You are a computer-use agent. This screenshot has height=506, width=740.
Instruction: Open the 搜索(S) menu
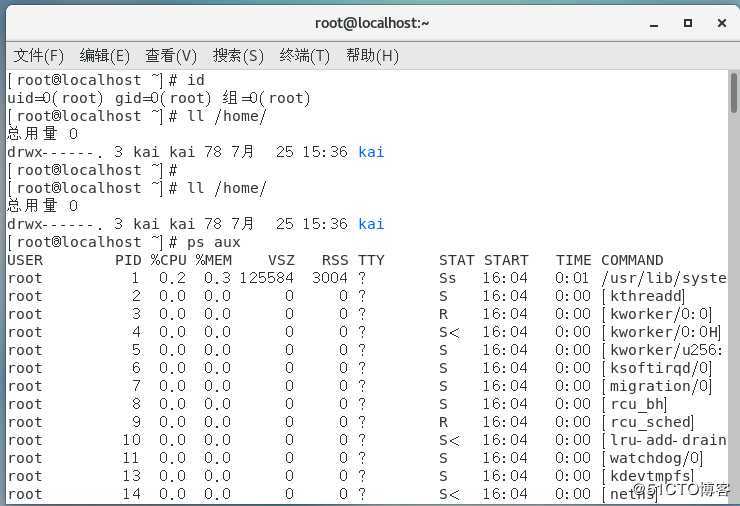(238, 56)
